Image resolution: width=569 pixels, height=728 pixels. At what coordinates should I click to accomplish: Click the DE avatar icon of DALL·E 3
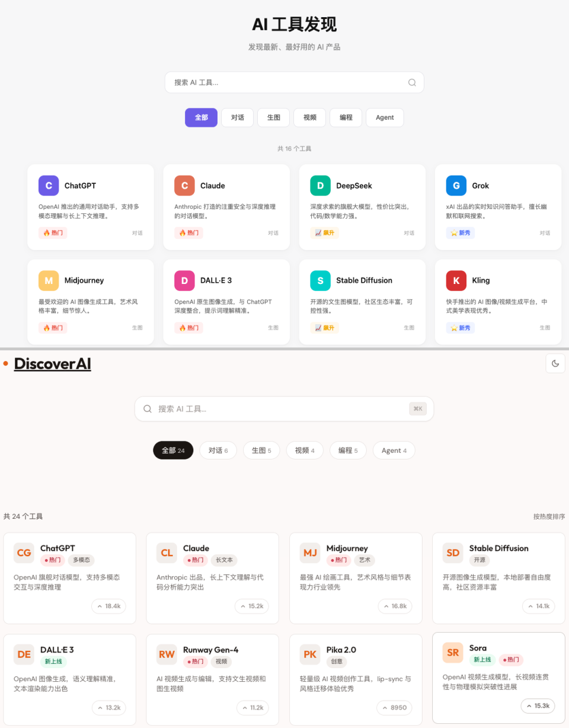pos(24,654)
